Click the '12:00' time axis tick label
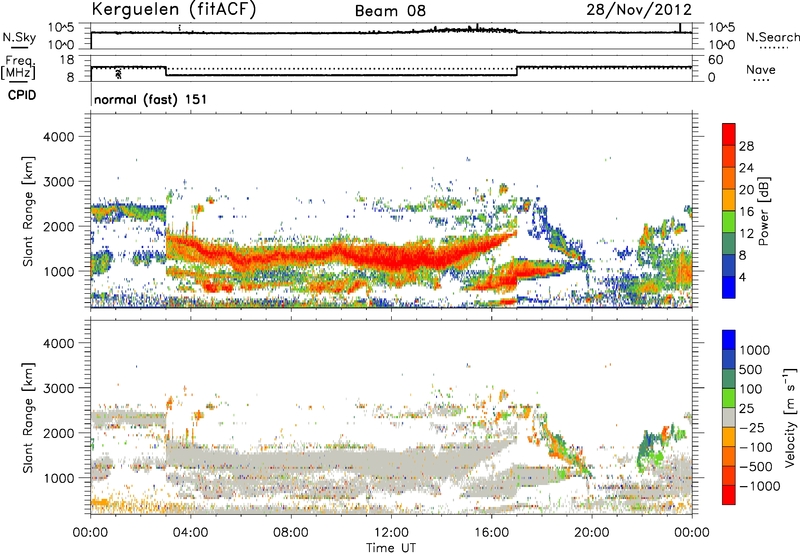 [x=391, y=533]
